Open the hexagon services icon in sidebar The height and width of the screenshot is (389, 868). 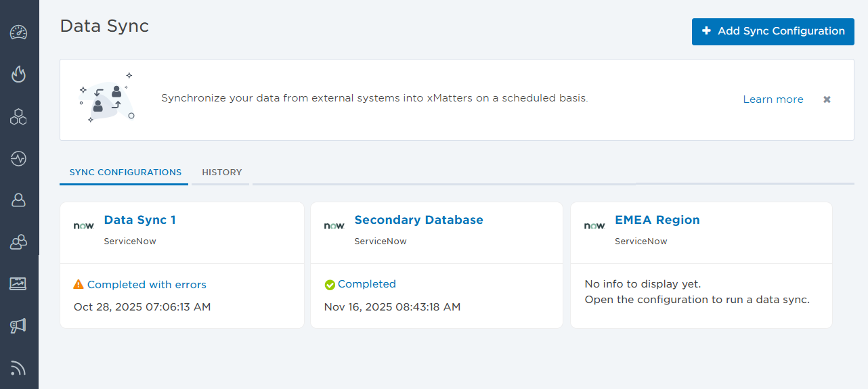pyautogui.click(x=18, y=117)
